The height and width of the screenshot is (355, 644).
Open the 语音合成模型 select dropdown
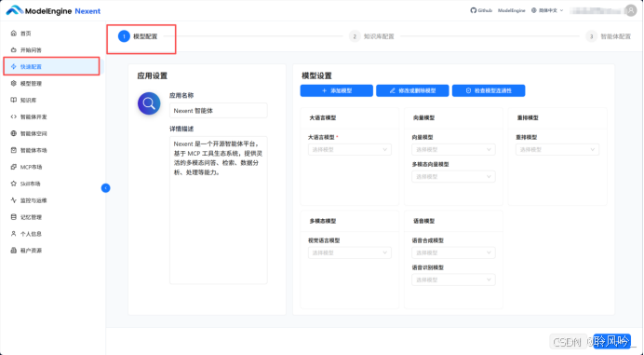coord(453,253)
